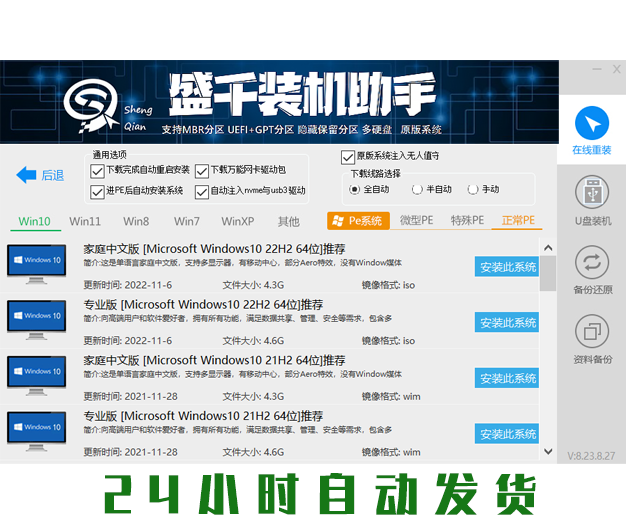The width and height of the screenshot is (626, 523).
Task: Click the Windows flag on Pe系统 button
Action: tap(338, 221)
